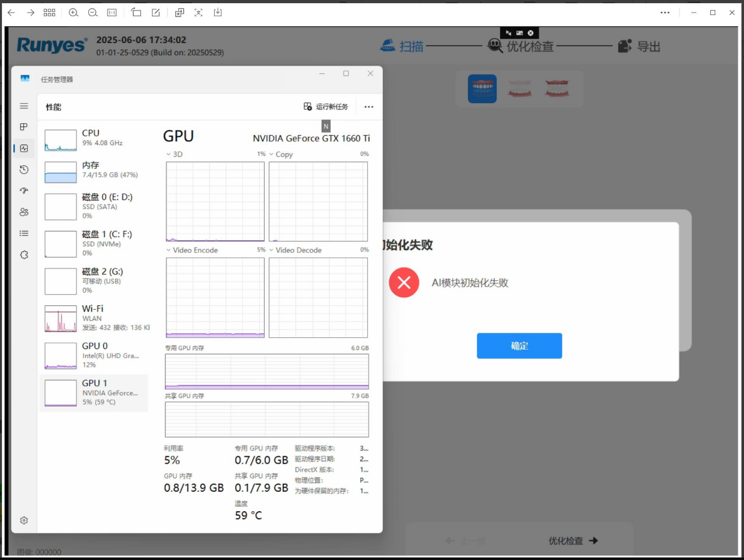The height and width of the screenshot is (560, 744).
Task: Open Task Manager users page
Action: (x=24, y=212)
